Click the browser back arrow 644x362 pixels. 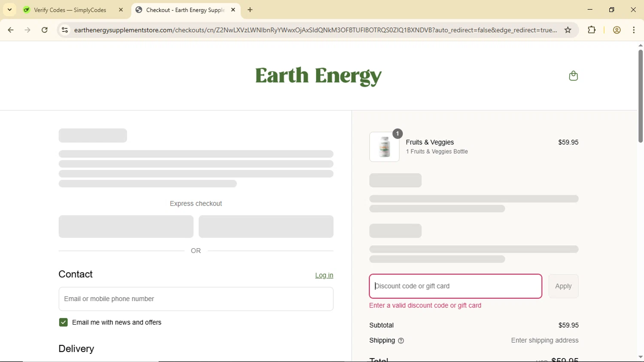[x=11, y=30]
